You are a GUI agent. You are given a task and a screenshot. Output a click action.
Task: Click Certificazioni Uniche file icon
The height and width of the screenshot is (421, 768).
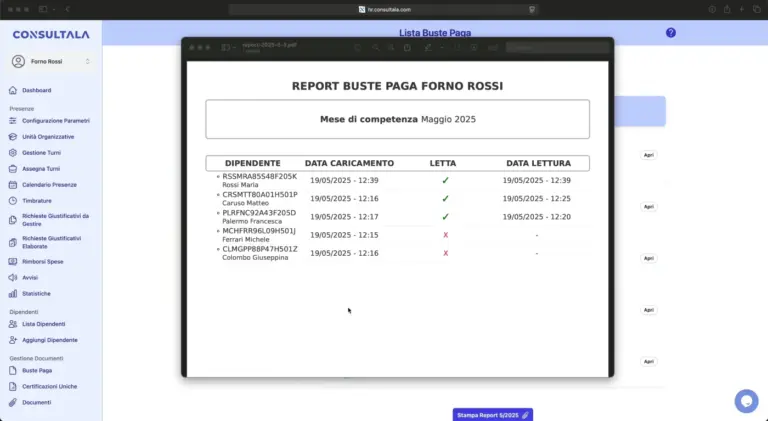pos(13,386)
